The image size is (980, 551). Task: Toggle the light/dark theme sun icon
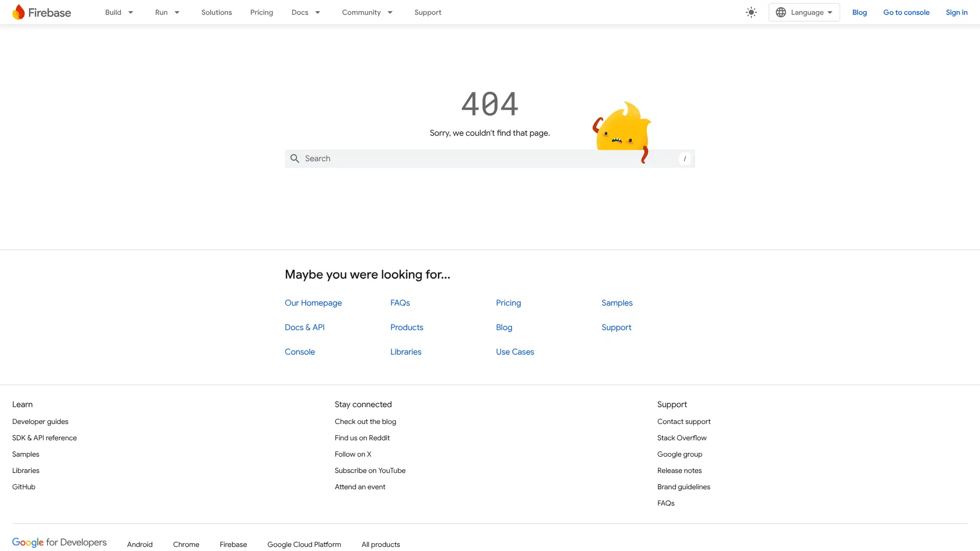(751, 12)
